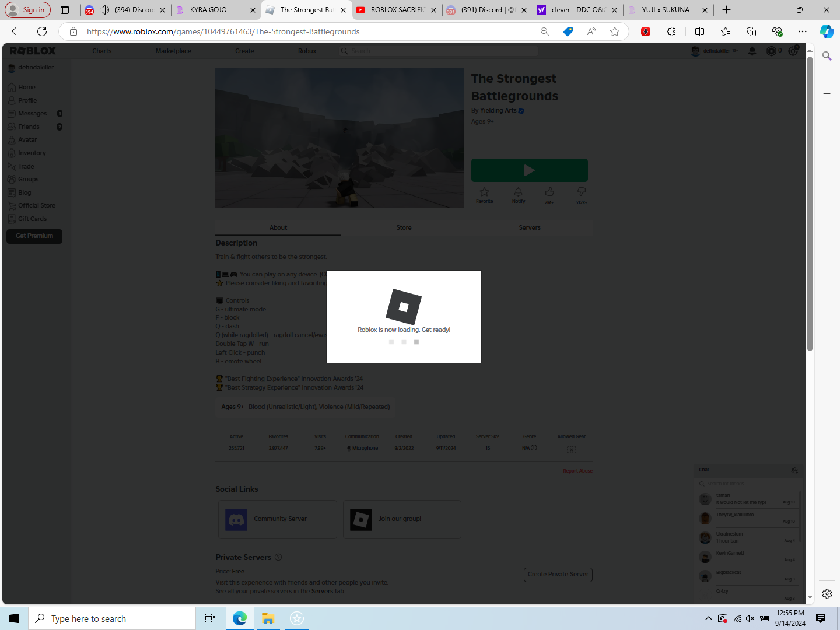Open the Edge zoom magnifier icon
This screenshot has height=630, width=840.
(545, 32)
